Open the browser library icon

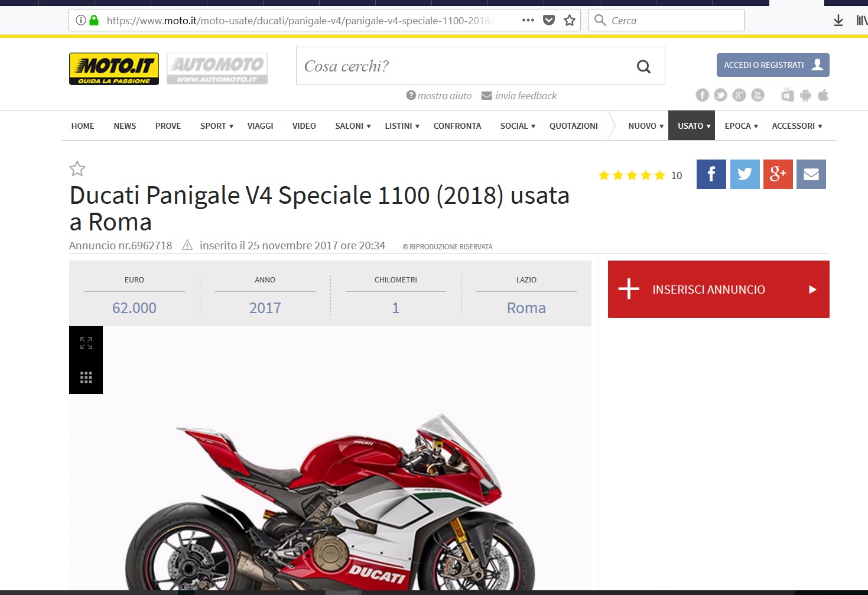click(862, 21)
